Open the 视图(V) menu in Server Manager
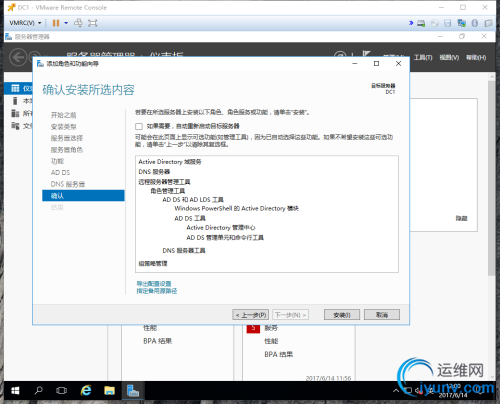500x404 pixels. [449, 58]
